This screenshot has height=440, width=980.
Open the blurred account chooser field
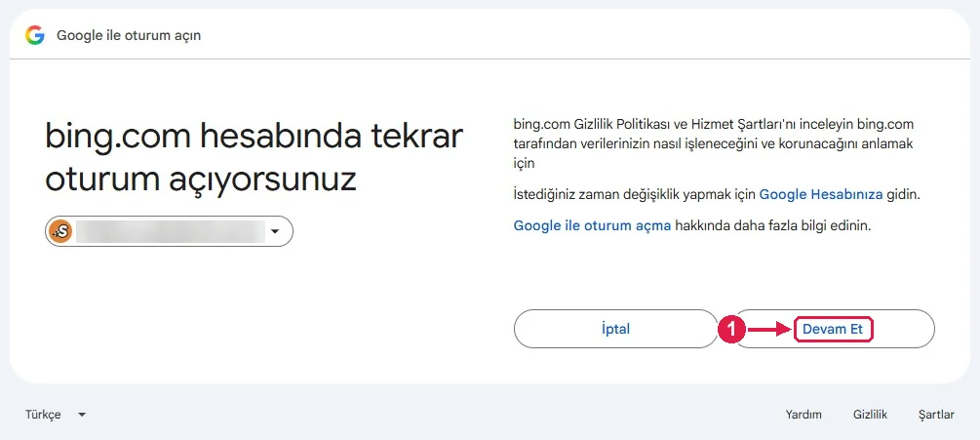pos(169,231)
